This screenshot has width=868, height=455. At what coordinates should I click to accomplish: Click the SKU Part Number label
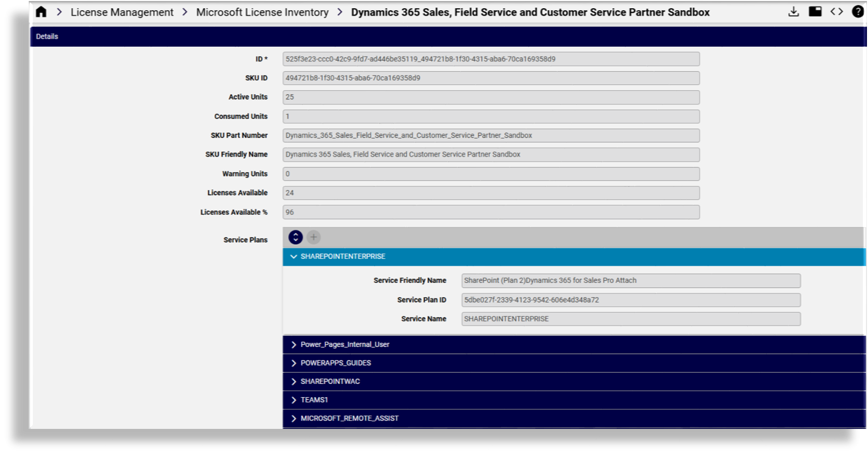pos(239,135)
